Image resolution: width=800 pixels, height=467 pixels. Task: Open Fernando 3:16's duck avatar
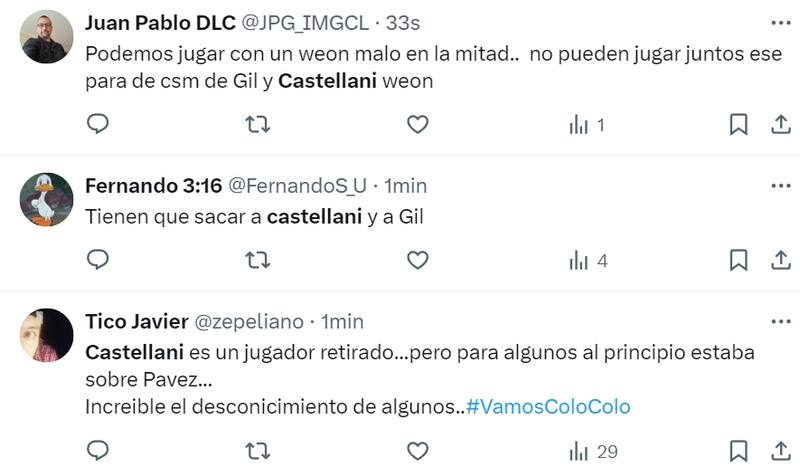click(x=47, y=199)
